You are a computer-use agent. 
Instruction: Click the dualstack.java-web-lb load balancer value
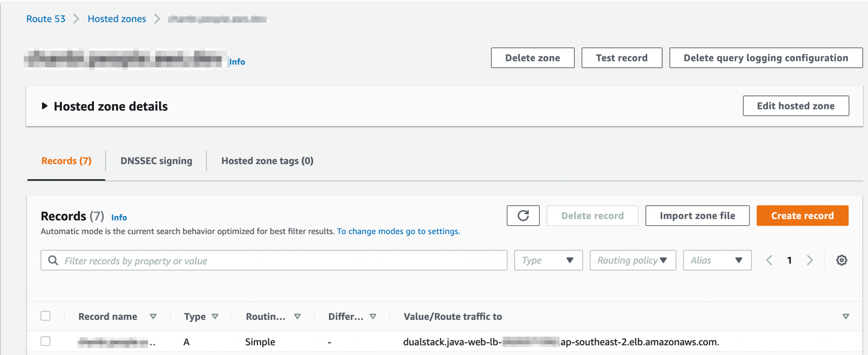(x=561, y=342)
